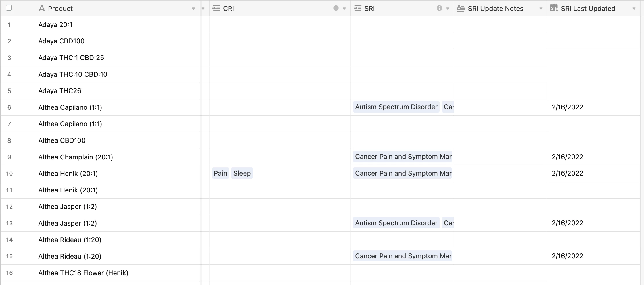
Task: Click the SRI Last Updated date icon
Action: 554,8
